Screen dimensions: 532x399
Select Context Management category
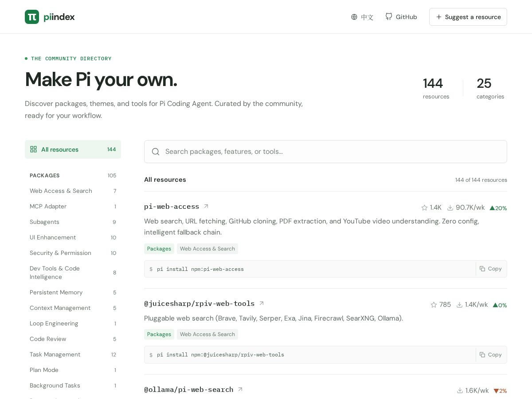[73, 308]
